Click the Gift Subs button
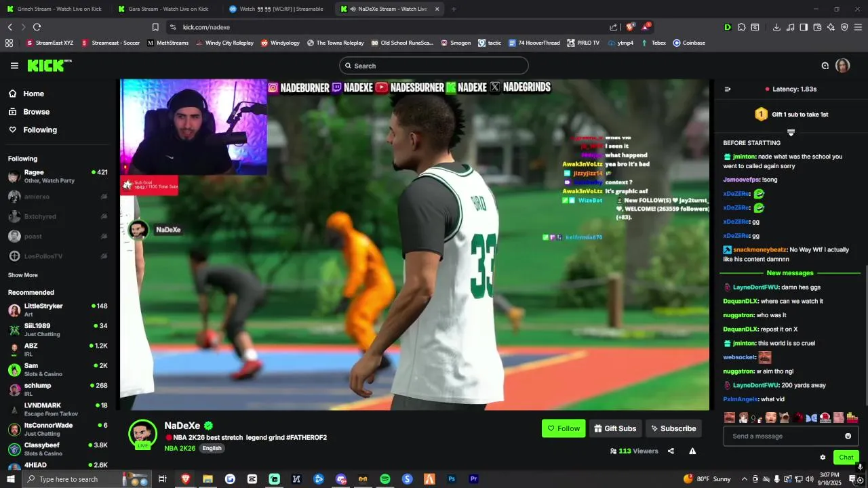 615,428
